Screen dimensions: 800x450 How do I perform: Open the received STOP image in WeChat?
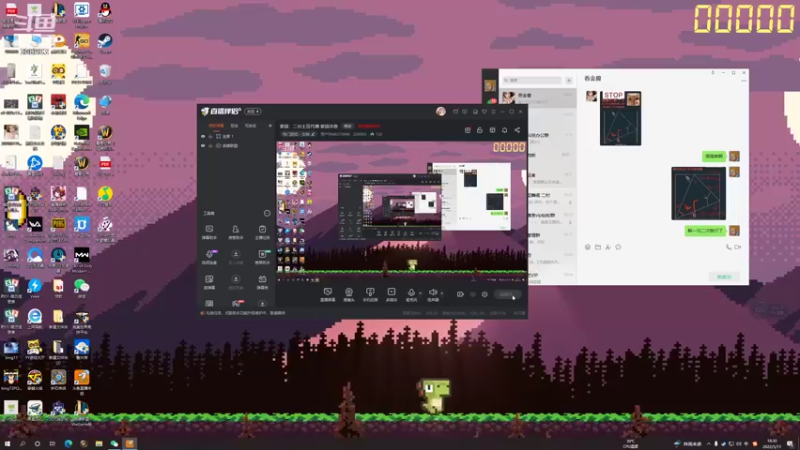click(x=620, y=118)
